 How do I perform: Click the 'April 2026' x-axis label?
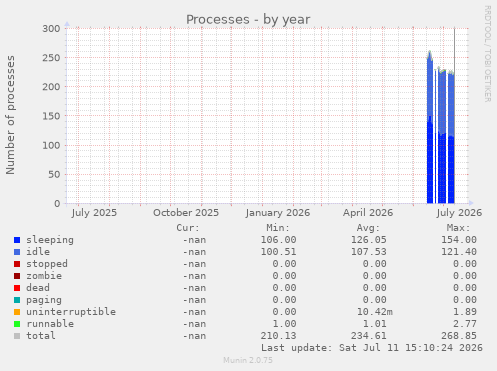(368, 213)
